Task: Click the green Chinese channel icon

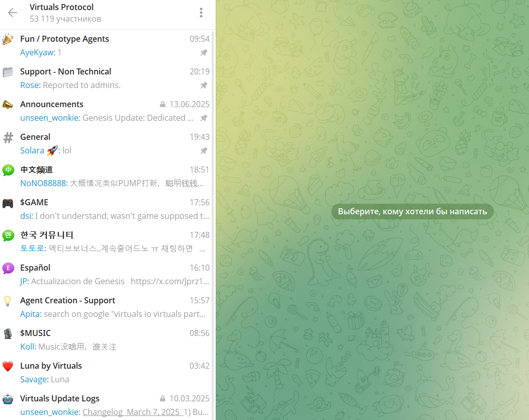Action: 8,170
